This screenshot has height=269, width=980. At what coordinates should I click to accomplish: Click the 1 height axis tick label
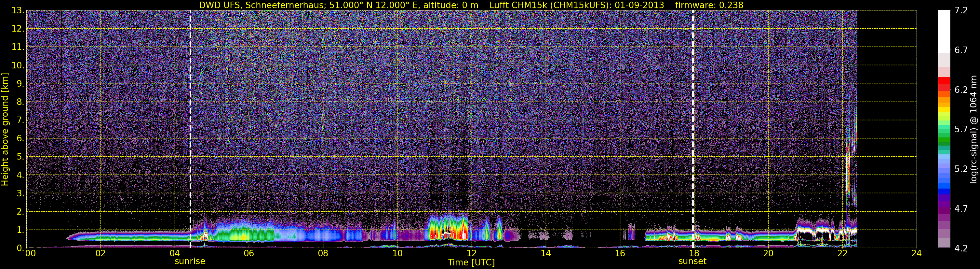tap(20, 230)
